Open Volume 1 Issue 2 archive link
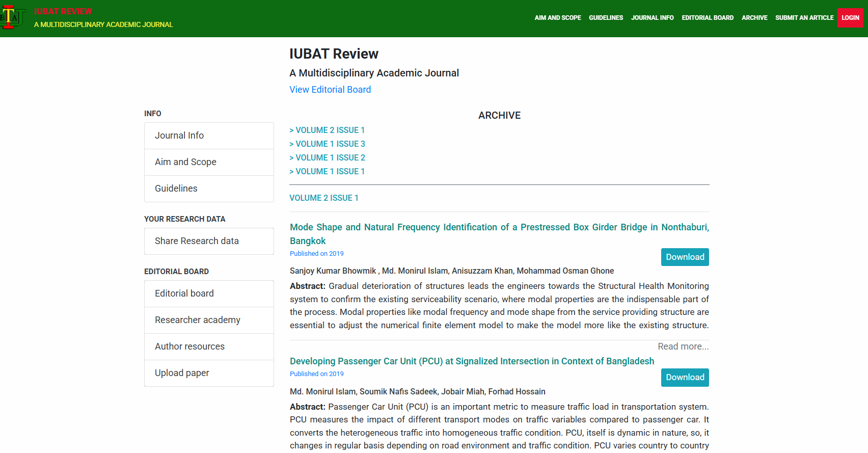 tap(327, 158)
